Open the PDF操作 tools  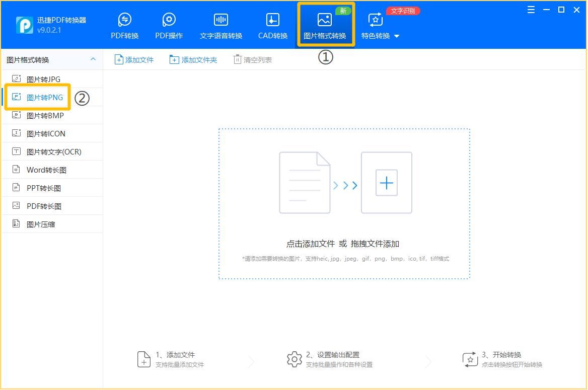click(x=169, y=24)
